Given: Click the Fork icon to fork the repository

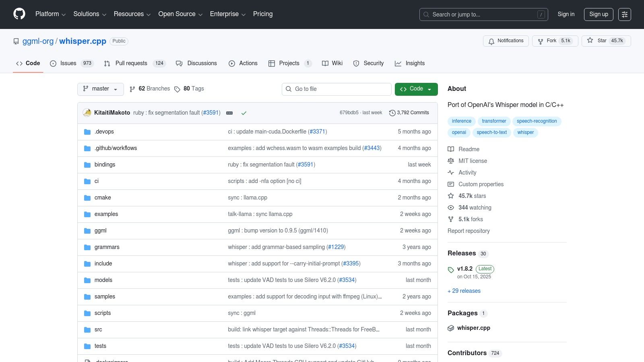Looking at the screenshot, I should click(540, 41).
